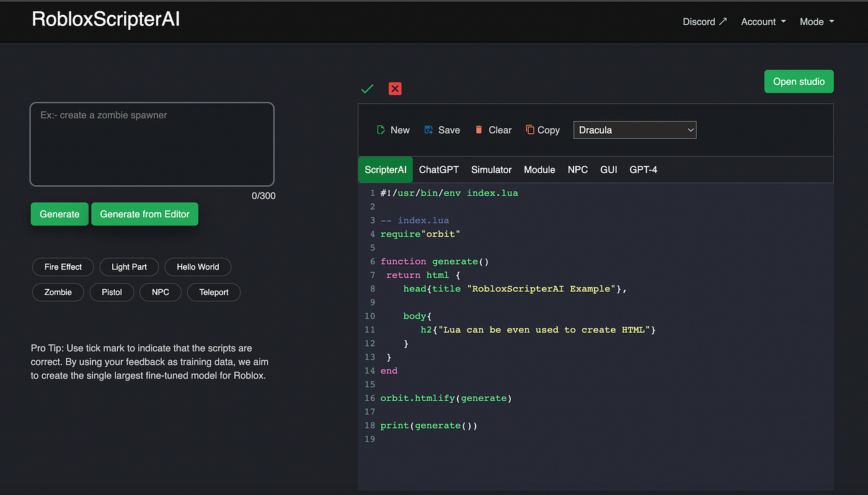The image size is (868, 495).
Task: Click the Clear label in toolbar
Action: (500, 130)
